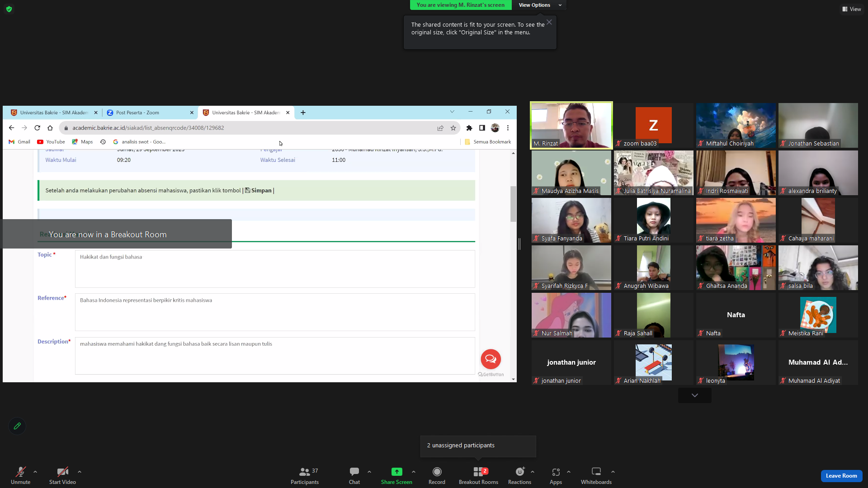Click the green encryption shield icon
The height and width of the screenshot is (488, 868).
tap(9, 9)
